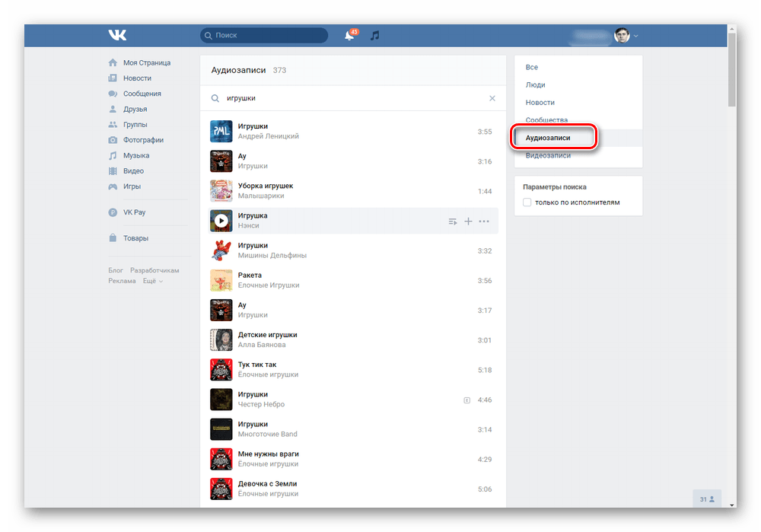Screen dimensions: 761x532
Task: Open the 31 online friends chat button
Action: click(x=707, y=499)
